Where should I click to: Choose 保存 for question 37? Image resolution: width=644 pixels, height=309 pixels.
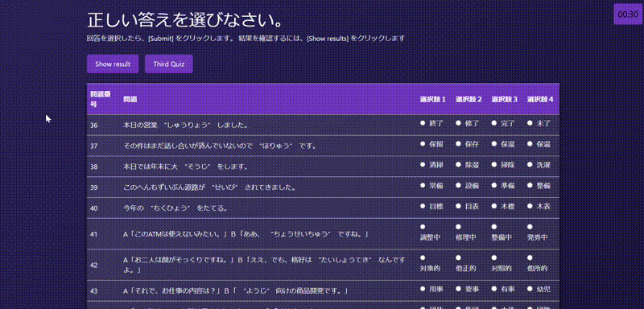tap(458, 144)
